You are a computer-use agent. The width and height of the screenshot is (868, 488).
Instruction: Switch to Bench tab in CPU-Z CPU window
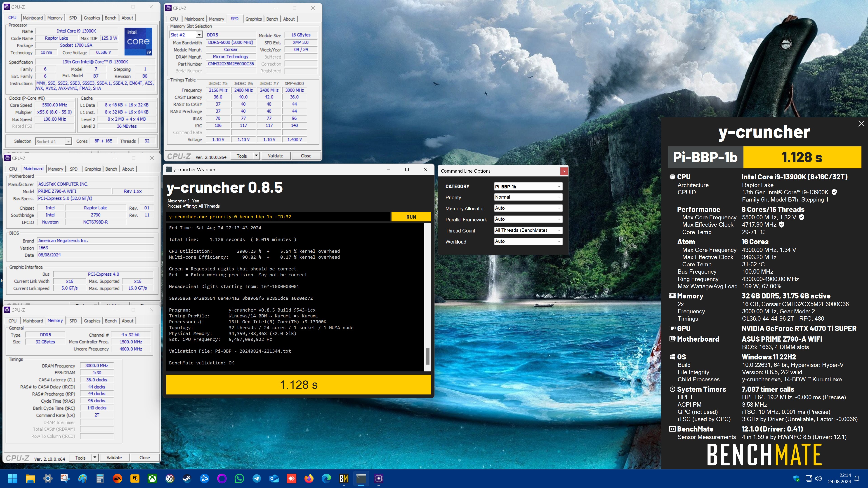coord(111,18)
